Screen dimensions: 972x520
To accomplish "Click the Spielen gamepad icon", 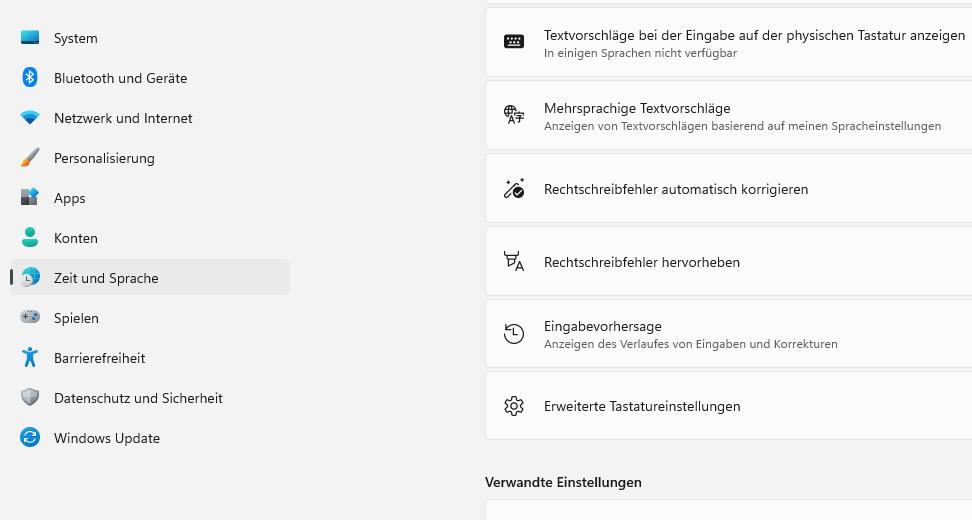I will tap(30, 318).
